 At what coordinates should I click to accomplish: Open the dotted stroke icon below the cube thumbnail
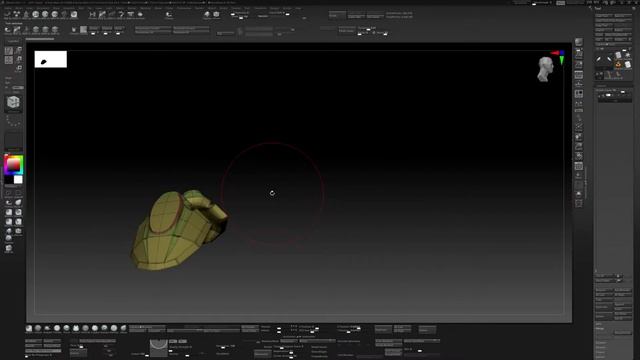13,121
